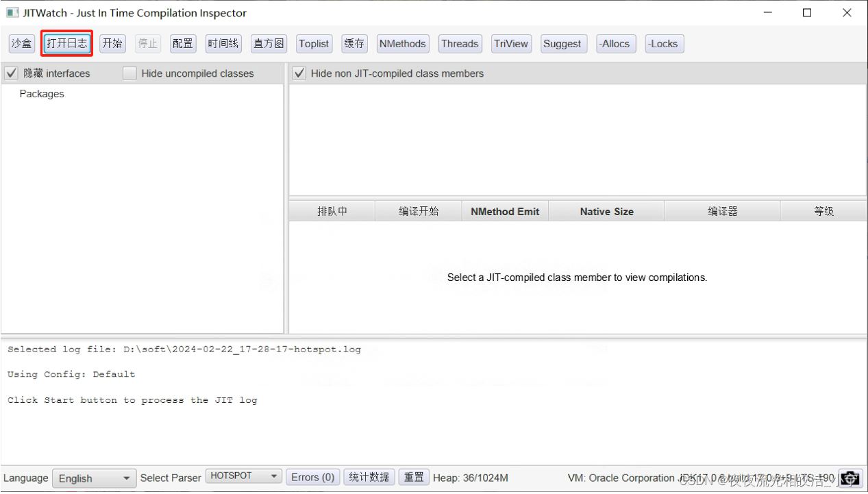Maximize the JITWatch window
The width and height of the screenshot is (868, 494).
click(x=807, y=12)
